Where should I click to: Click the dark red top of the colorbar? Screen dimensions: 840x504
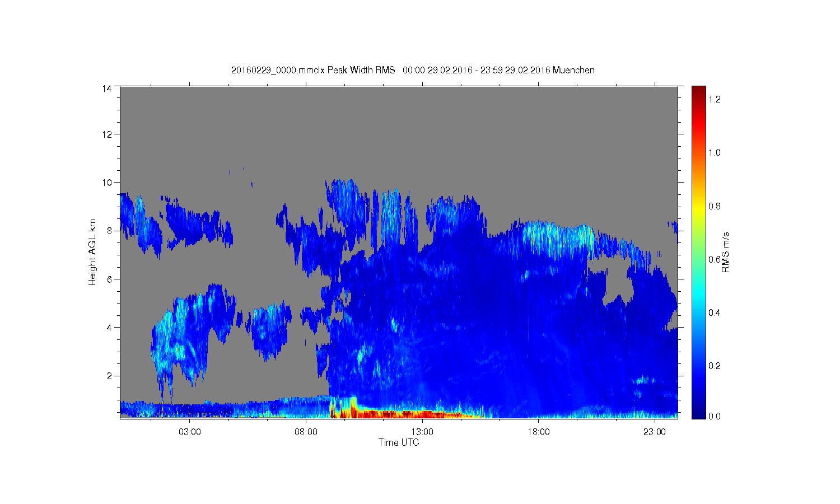click(698, 91)
